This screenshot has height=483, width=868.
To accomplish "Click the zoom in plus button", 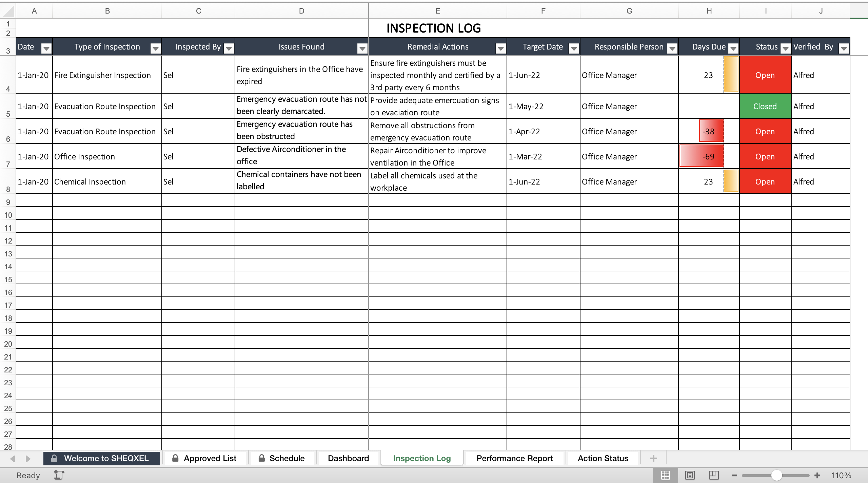I will 817,475.
